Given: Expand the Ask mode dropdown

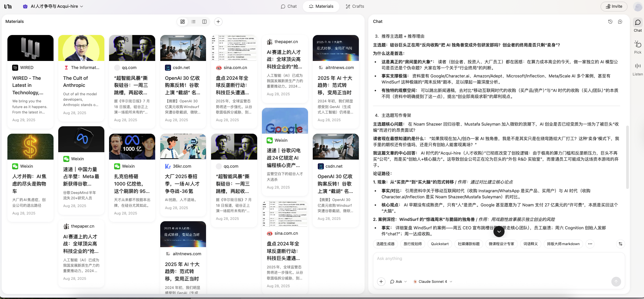Looking at the screenshot, I should [399, 281].
